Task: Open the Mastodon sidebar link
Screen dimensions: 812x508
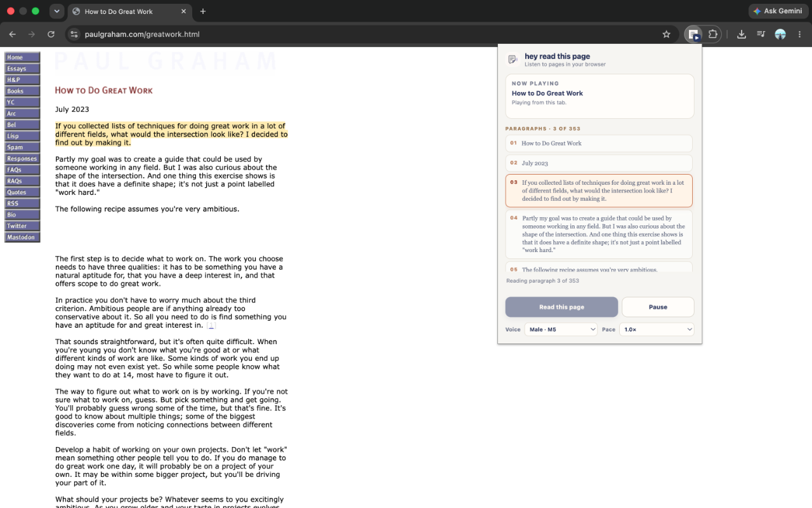Action: click(x=22, y=237)
